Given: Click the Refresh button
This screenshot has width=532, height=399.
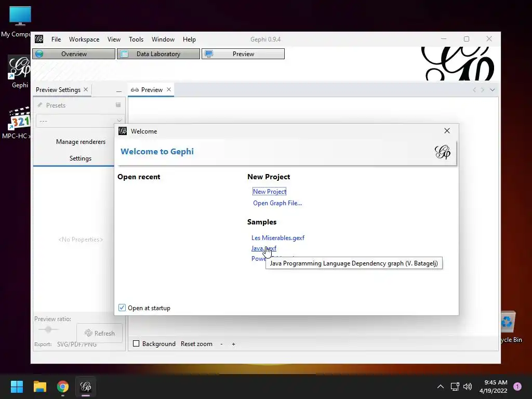Looking at the screenshot, I should (99, 333).
